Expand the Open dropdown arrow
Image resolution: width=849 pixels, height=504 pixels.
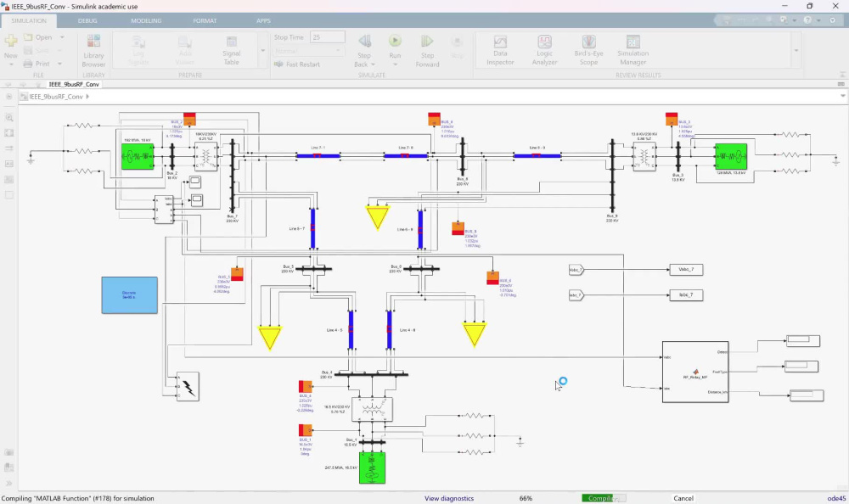coord(62,37)
